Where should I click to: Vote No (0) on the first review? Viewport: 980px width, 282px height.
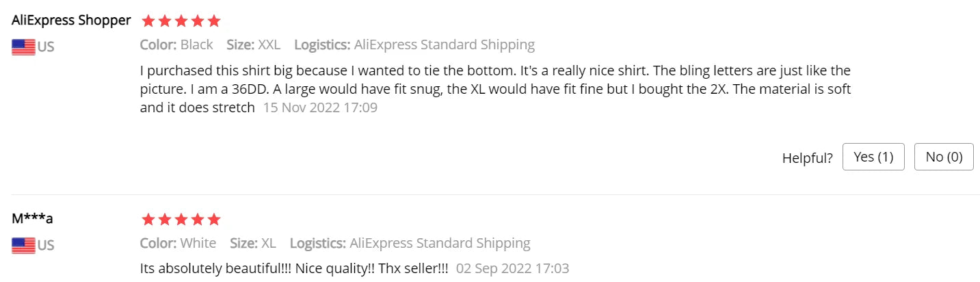(944, 157)
